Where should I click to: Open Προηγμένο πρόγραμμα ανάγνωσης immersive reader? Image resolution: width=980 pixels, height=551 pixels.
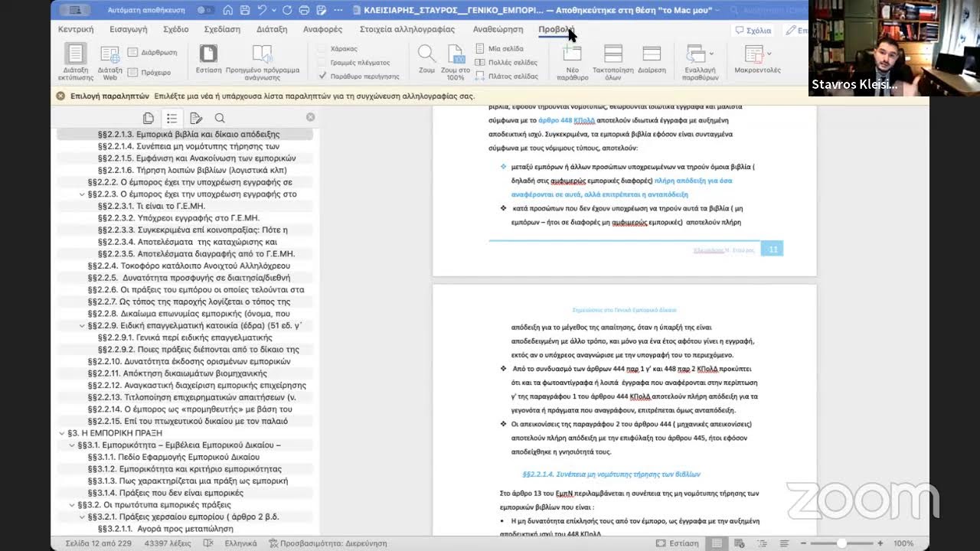click(x=263, y=63)
